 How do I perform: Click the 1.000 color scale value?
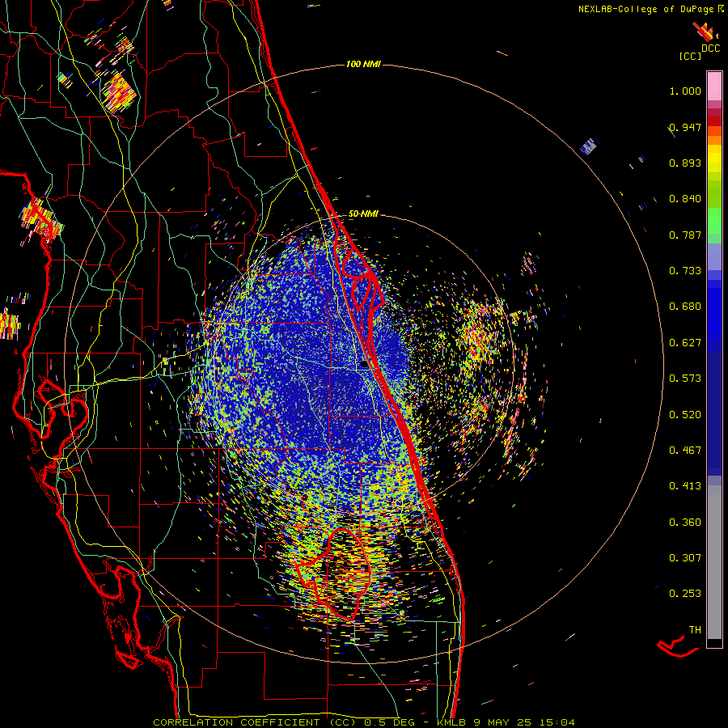[685, 91]
